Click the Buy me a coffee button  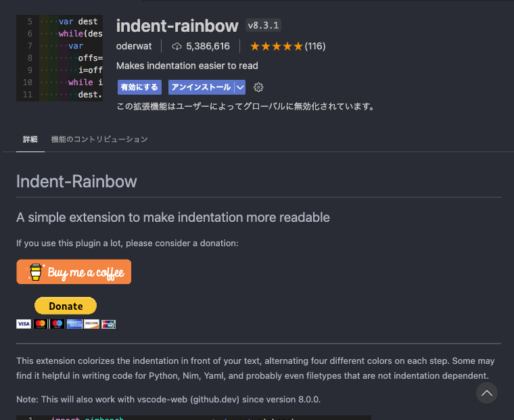74,272
